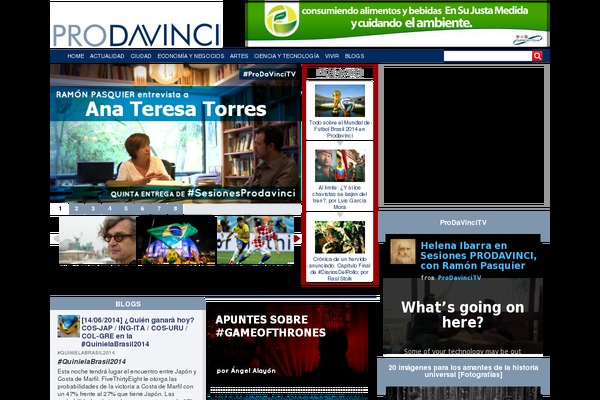Open the Brazil flag thumbnail
Screen dimensions: 600x400
coord(176,240)
